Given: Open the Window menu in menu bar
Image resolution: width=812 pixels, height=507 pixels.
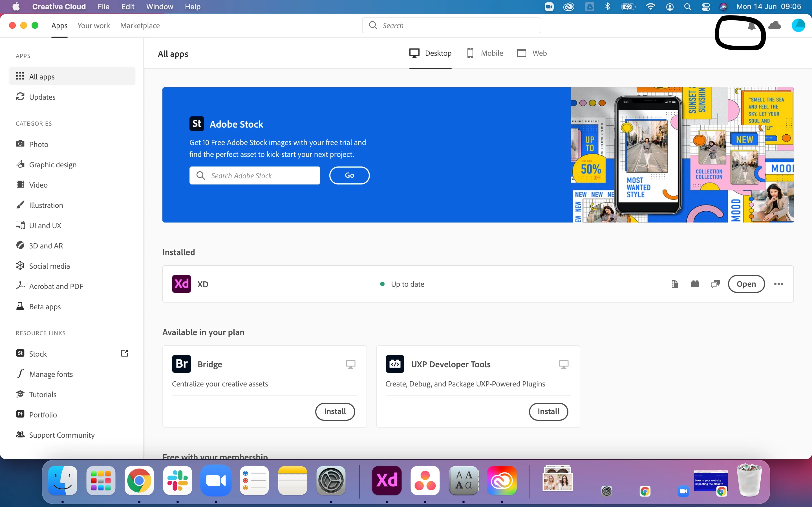Looking at the screenshot, I should (x=159, y=7).
